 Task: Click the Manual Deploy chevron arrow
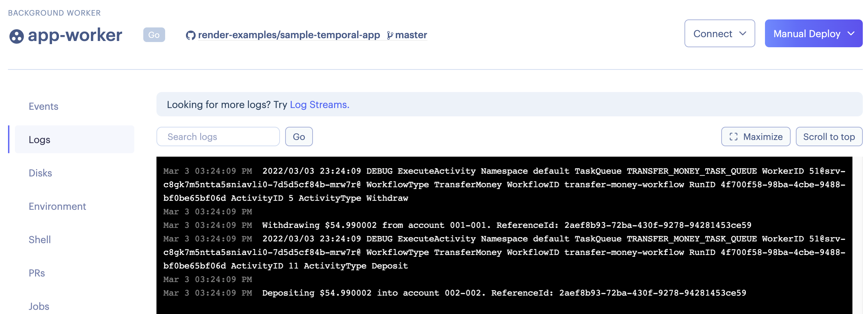coord(851,34)
